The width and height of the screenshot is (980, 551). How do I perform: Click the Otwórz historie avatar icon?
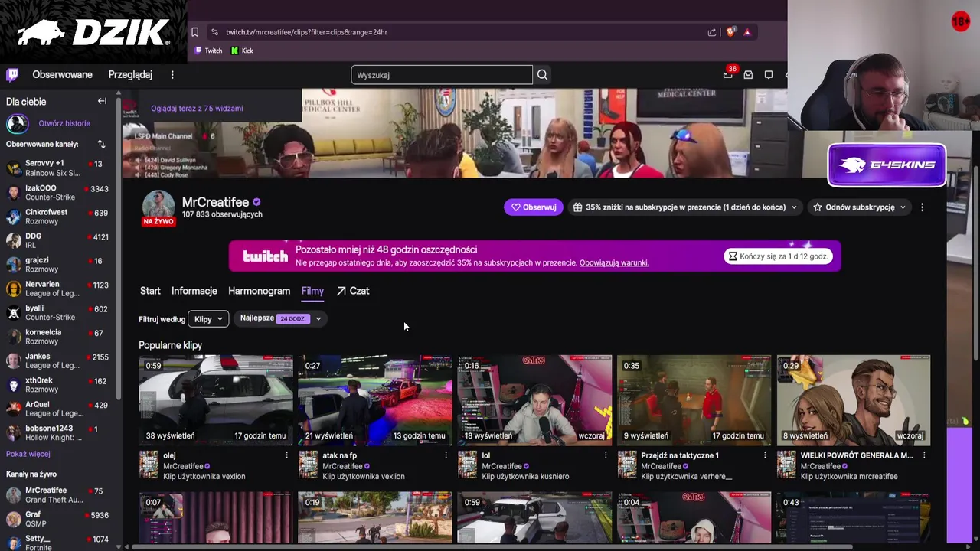(x=17, y=123)
